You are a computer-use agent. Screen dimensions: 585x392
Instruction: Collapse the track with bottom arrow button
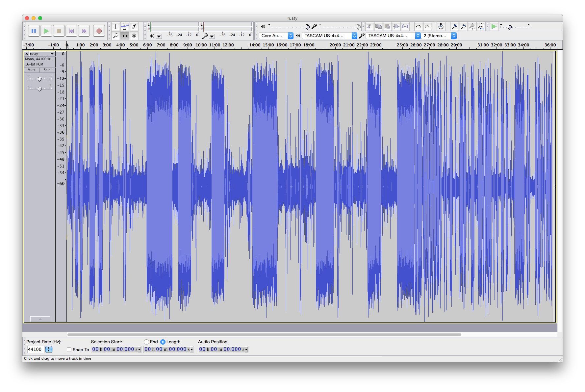coord(40,319)
